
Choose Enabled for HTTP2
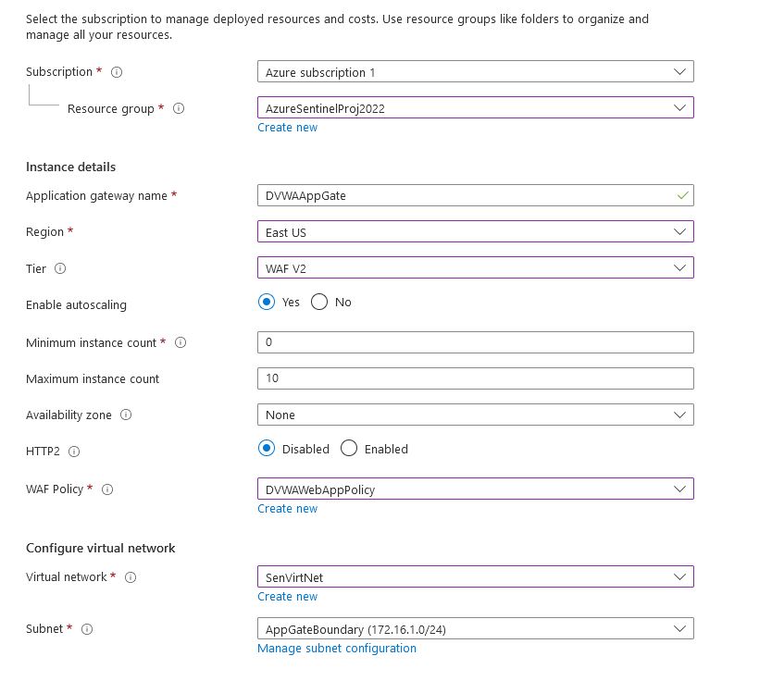point(349,449)
